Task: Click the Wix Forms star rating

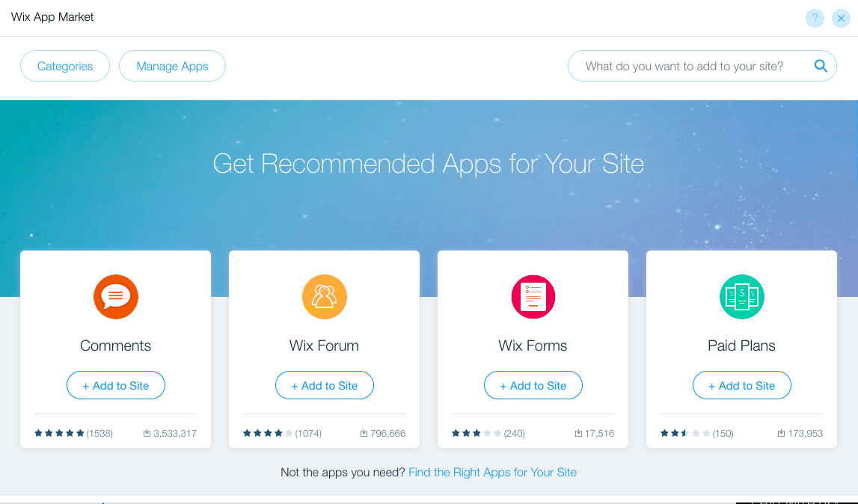Action: click(477, 433)
